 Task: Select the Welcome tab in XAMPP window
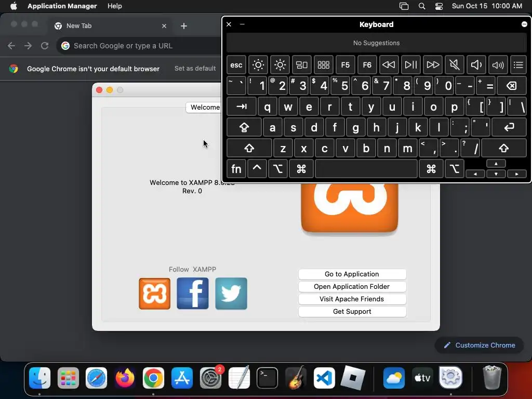(204, 107)
